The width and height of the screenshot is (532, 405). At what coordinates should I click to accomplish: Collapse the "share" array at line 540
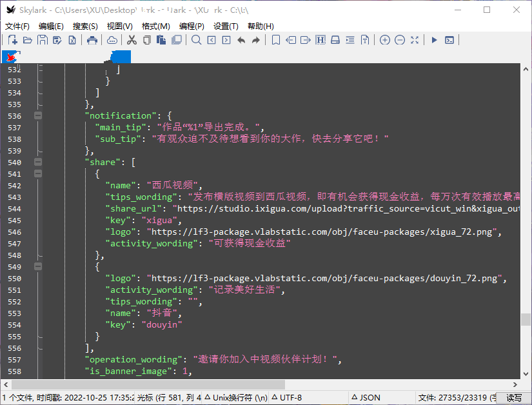click(x=38, y=162)
